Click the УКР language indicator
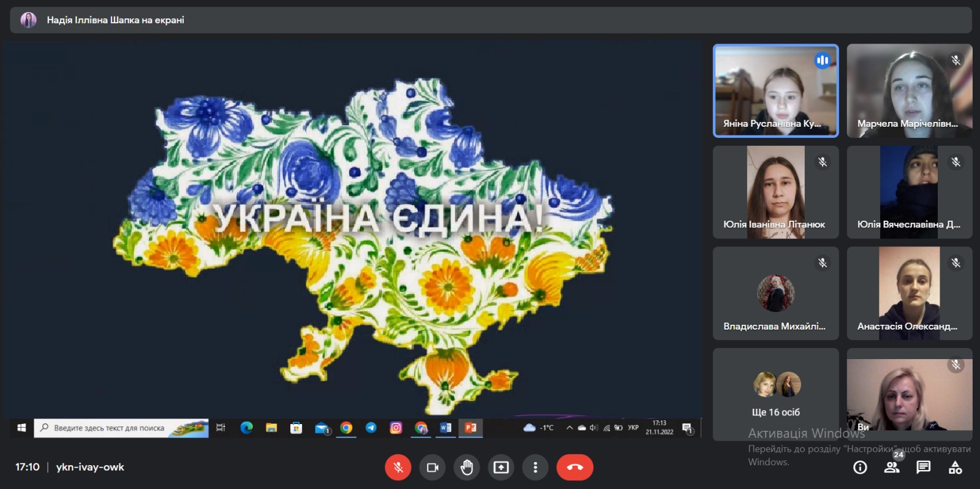The image size is (980, 489). [x=633, y=428]
